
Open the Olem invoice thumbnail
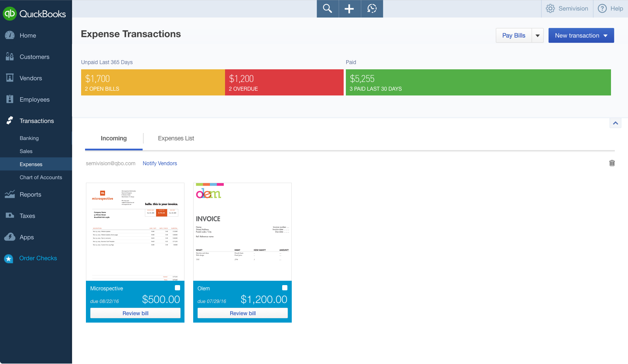pos(242,231)
